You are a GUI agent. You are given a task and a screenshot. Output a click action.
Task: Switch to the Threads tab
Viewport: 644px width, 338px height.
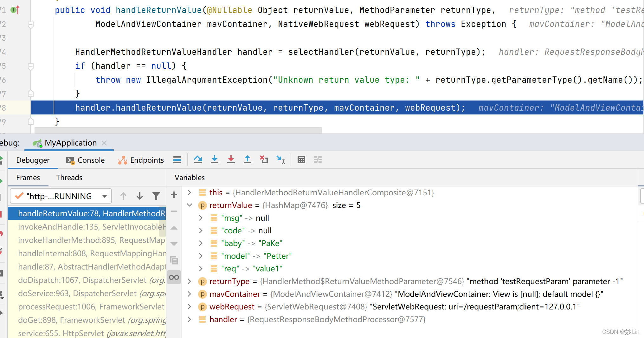(x=69, y=178)
